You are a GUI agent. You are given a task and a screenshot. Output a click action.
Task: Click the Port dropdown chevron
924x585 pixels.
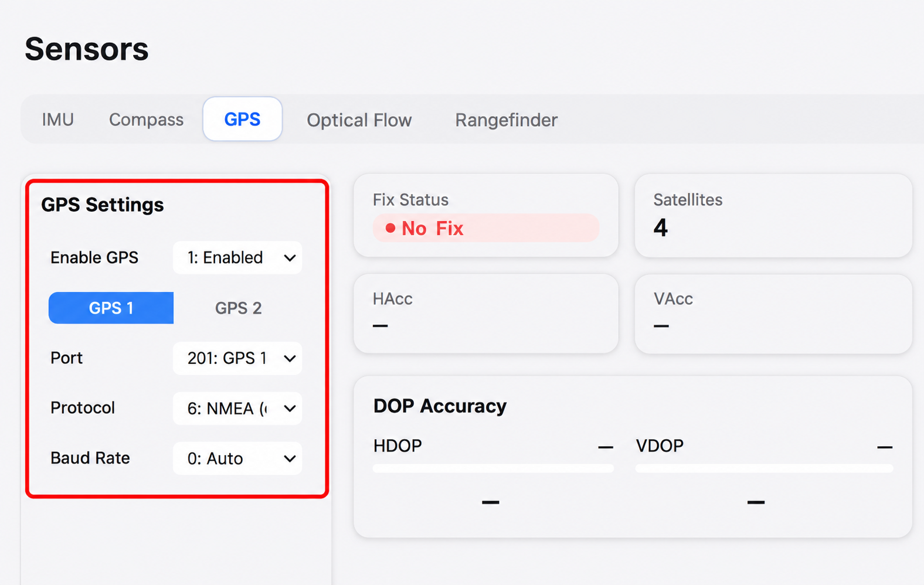(x=290, y=359)
